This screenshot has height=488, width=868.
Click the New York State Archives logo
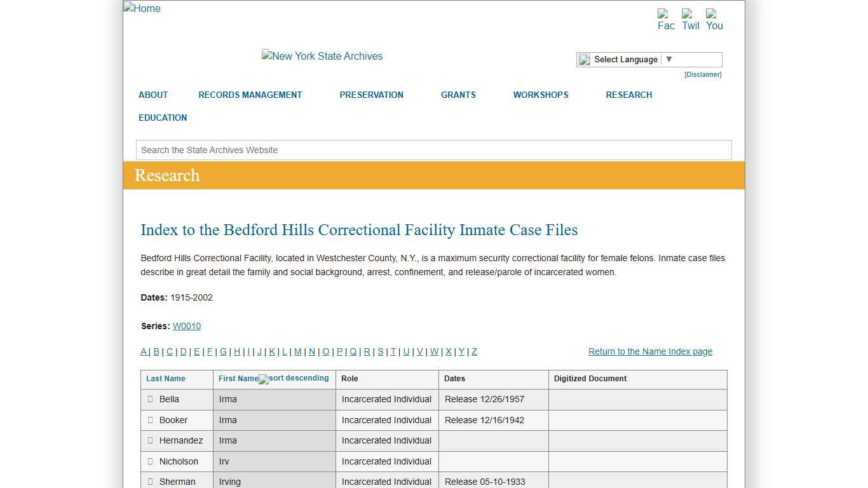click(322, 56)
